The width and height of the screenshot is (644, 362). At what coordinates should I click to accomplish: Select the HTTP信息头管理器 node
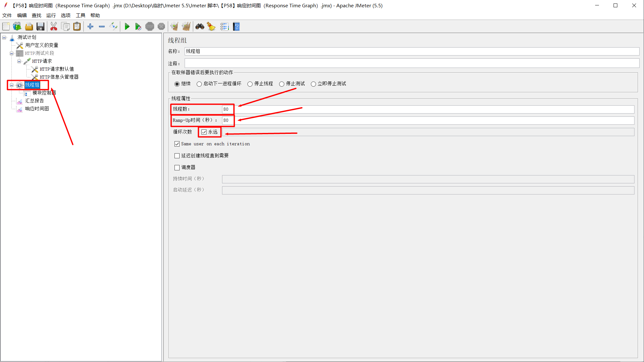[x=59, y=77]
